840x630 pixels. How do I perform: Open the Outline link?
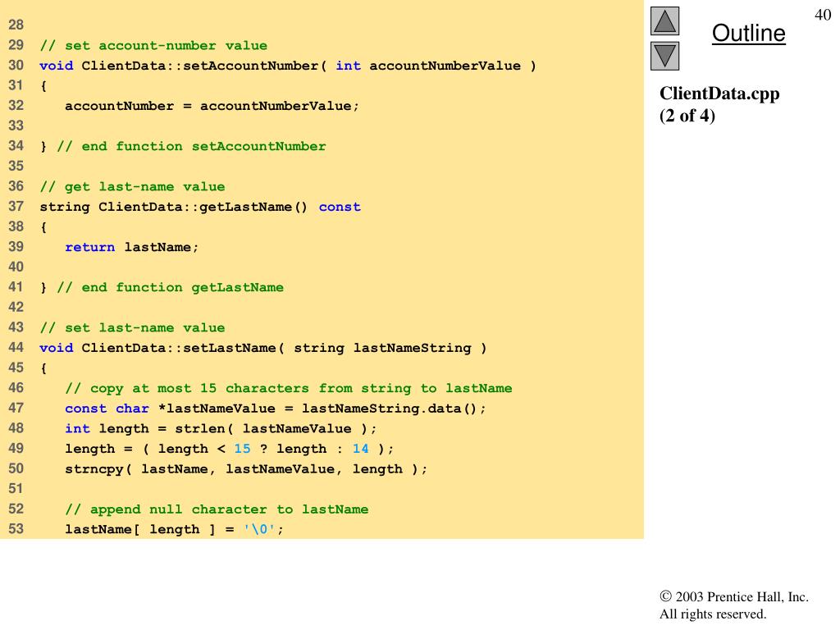coord(748,33)
